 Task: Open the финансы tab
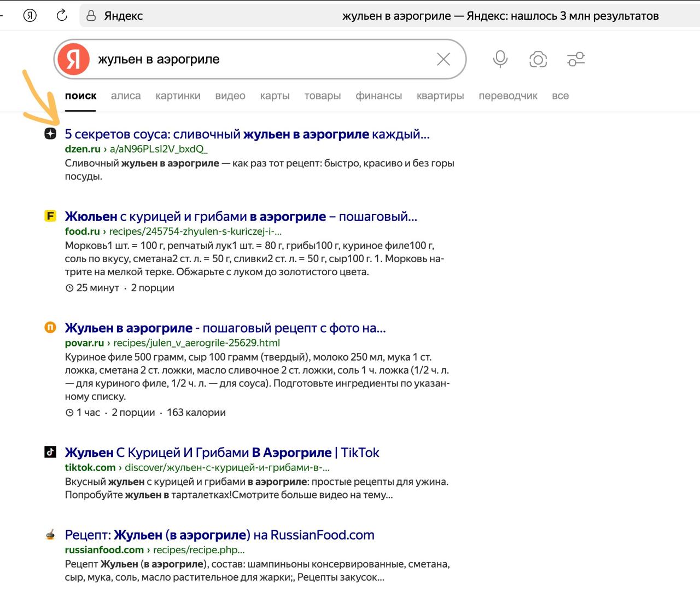tap(378, 96)
